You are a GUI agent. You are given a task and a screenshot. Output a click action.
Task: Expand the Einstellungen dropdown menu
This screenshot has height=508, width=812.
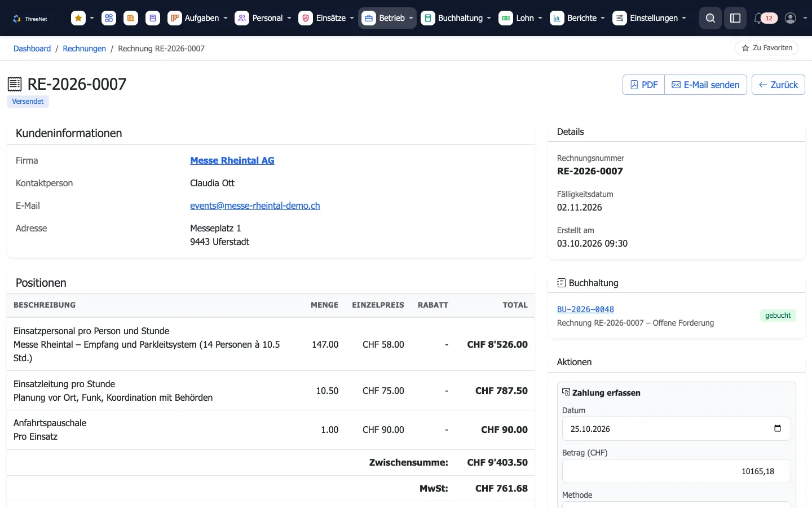tap(650, 18)
